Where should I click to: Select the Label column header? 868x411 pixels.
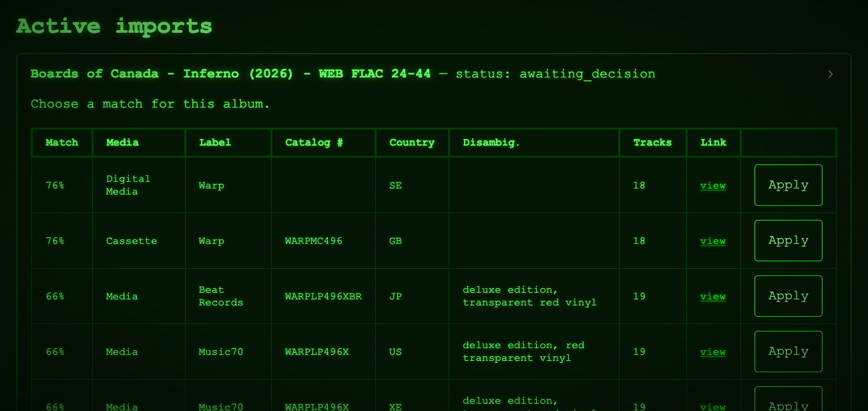(x=228, y=142)
